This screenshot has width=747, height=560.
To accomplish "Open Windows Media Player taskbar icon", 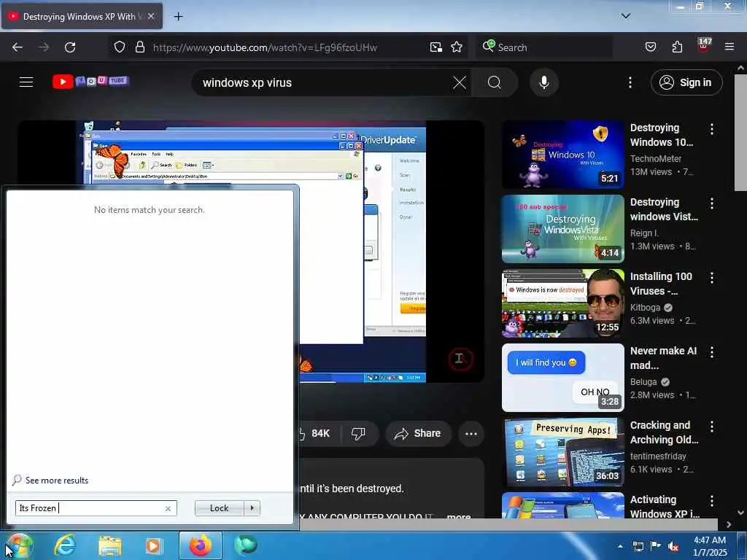I will [154, 546].
